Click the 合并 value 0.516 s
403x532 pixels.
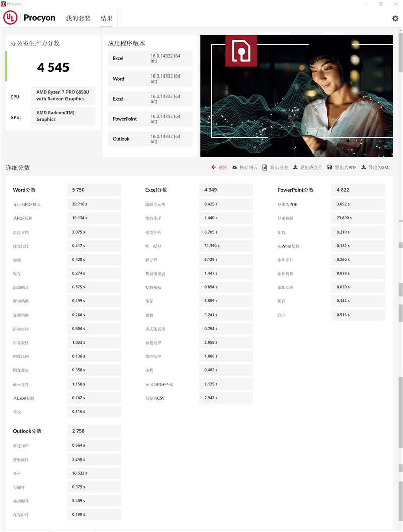pos(358,315)
